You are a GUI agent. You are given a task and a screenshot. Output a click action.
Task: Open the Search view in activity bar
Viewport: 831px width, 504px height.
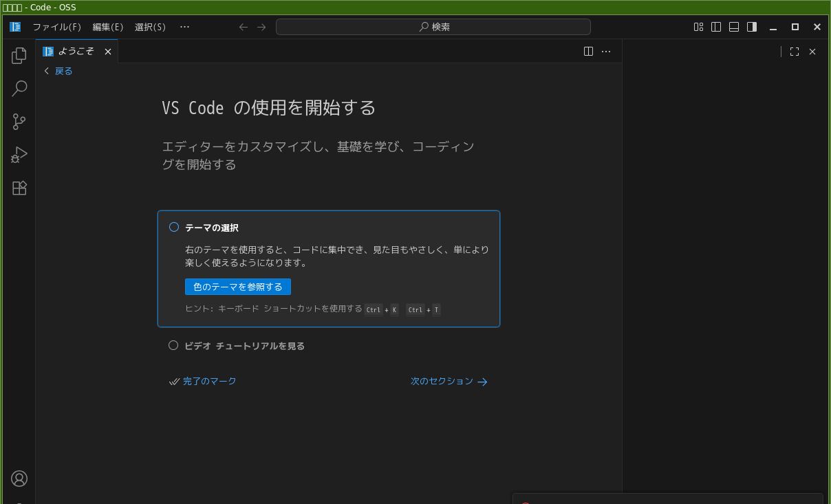click(x=19, y=88)
